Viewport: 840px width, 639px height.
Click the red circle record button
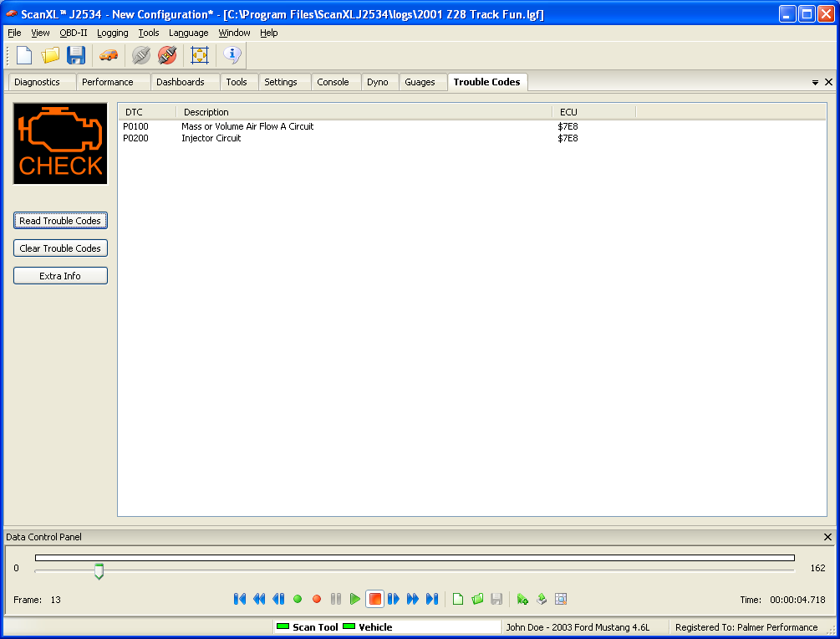point(317,599)
